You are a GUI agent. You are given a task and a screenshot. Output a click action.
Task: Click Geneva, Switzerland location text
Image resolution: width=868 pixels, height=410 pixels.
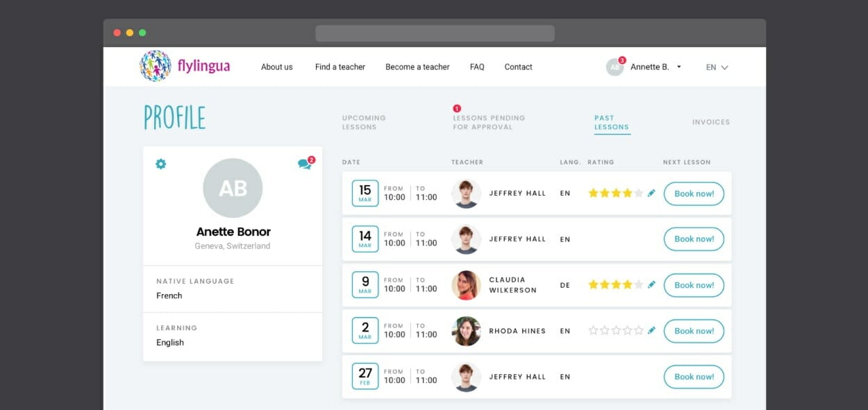[x=233, y=246]
